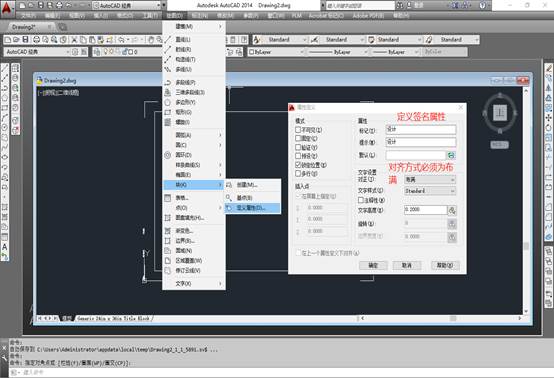Click the drawing window vertical scrollbar
This screenshot has height=378, width=554.
point(526,200)
